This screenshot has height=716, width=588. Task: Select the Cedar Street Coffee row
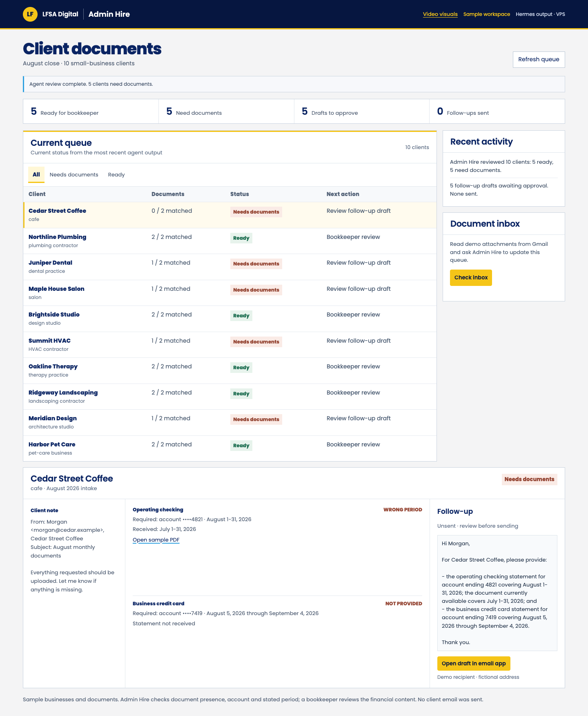tap(230, 215)
